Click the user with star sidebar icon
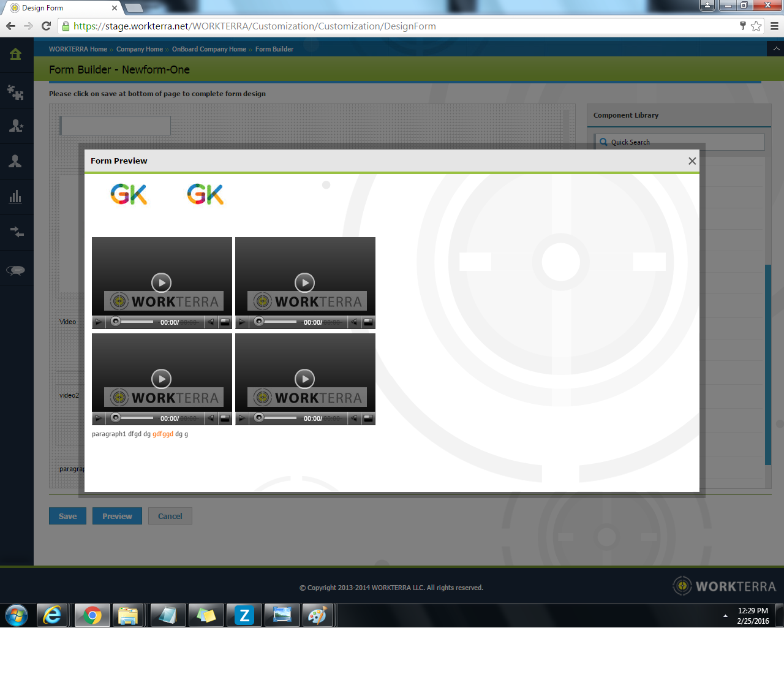This screenshot has height=674, width=784. [16, 126]
